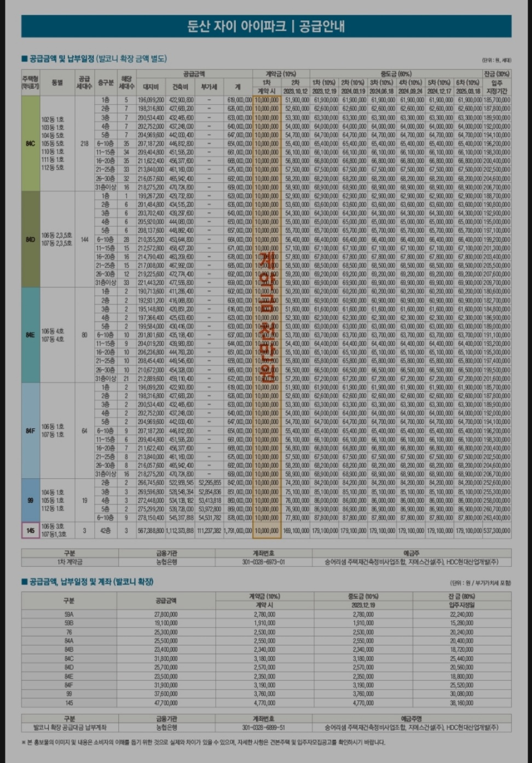Click the '84E' housing type cell in the main table
This screenshot has width=532, height=763.
[31, 335]
